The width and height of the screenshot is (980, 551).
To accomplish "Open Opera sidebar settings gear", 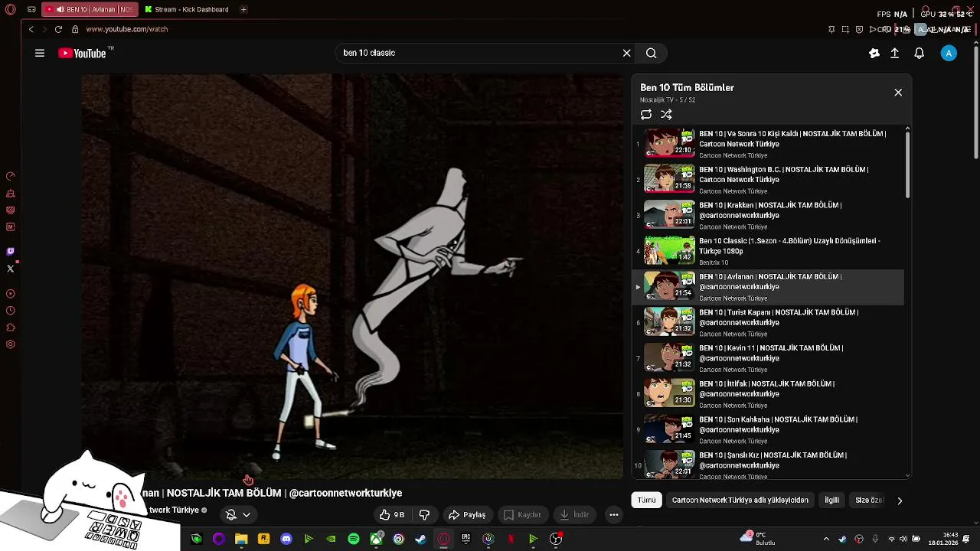I will (10, 344).
